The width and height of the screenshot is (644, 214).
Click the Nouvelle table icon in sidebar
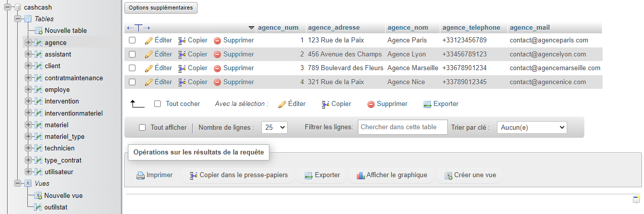coord(38,31)
